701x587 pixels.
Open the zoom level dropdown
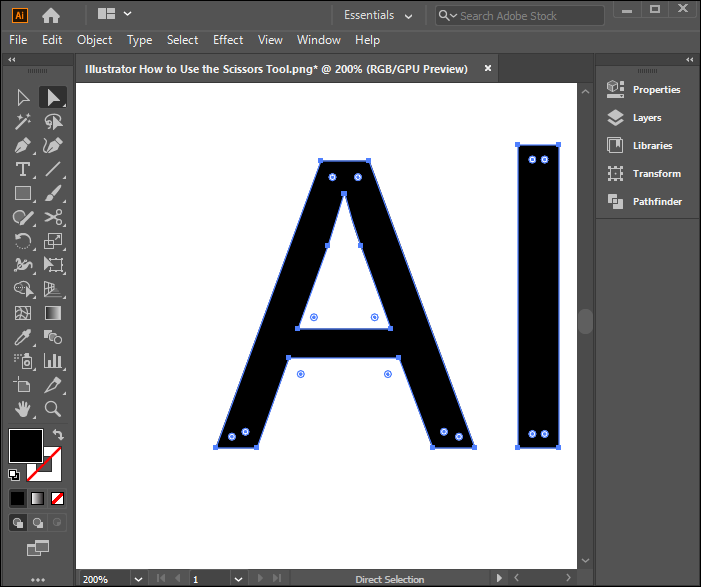tap(138, 579)
